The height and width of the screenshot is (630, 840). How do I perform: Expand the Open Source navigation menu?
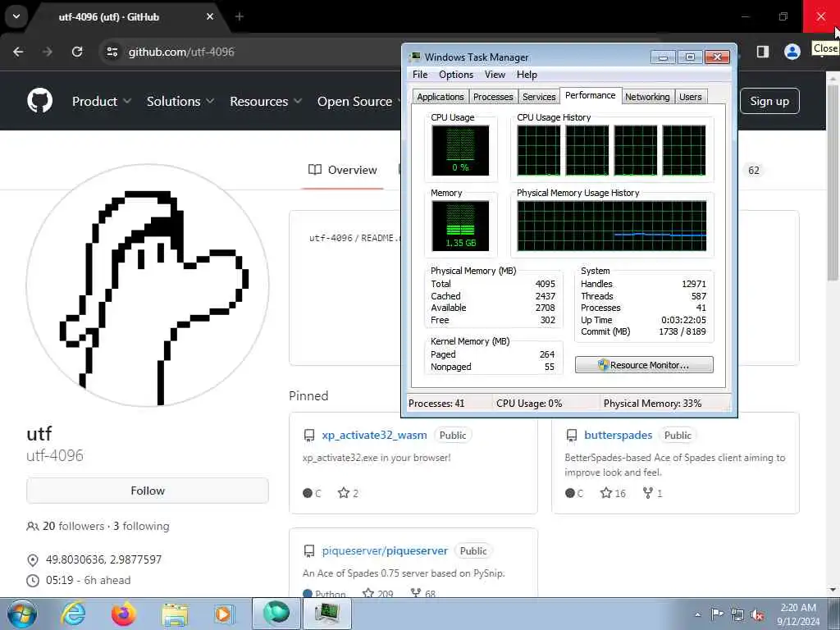(x=359, y=101)
